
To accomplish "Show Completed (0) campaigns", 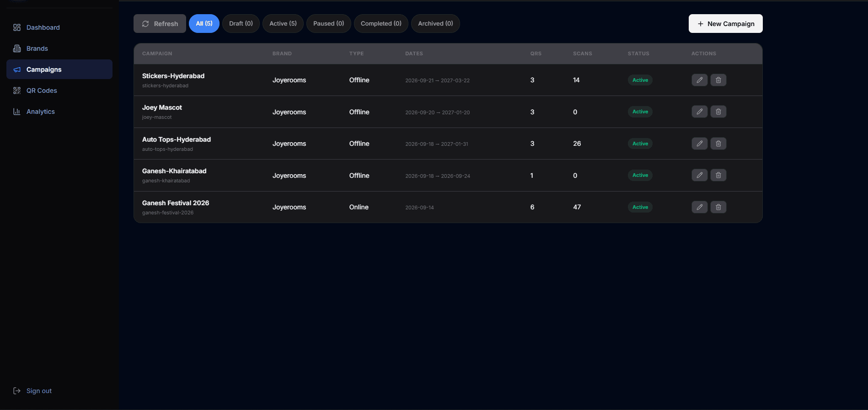I will [x=381, y=24].
